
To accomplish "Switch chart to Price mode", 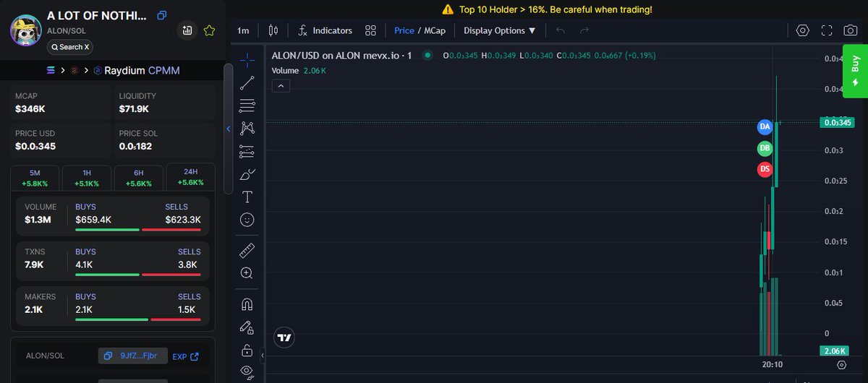I will (404, 30).
